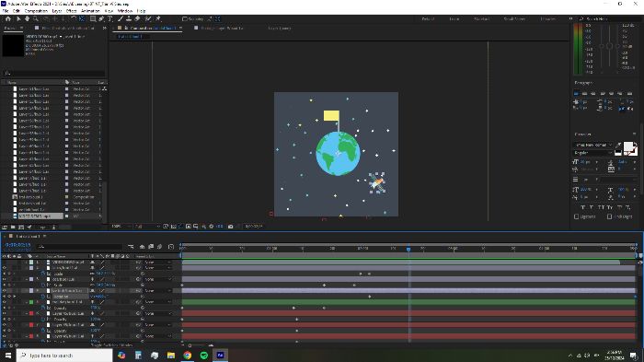Switch to the Small Screen workspace
The height and width of the screenshot is (362, 644).
(x=514, y=19)
